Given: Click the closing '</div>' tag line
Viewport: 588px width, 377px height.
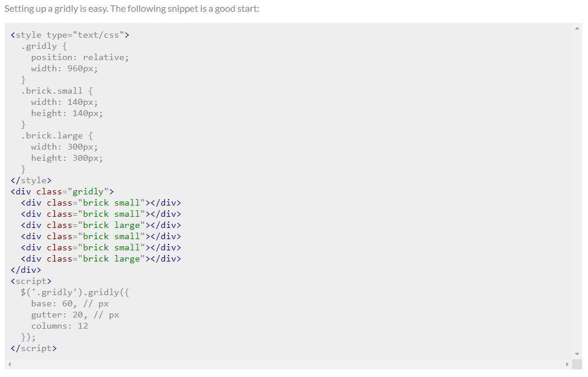Looking at the screenshot, I should point(26,270).
